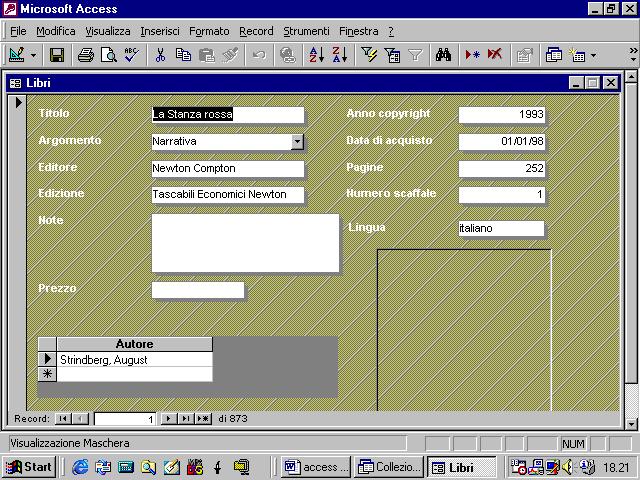
Task: Paste using the clipboard icon
Action: 207,55
